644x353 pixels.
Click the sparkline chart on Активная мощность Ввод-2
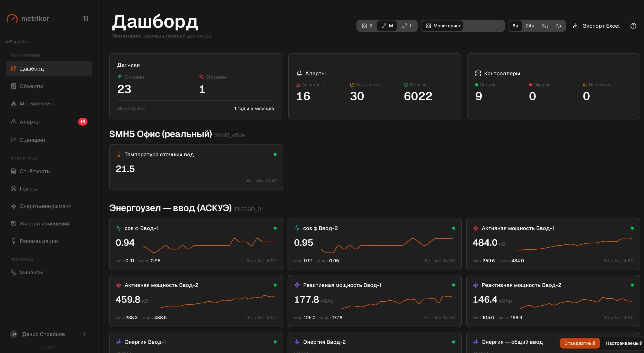pos(217,301)
